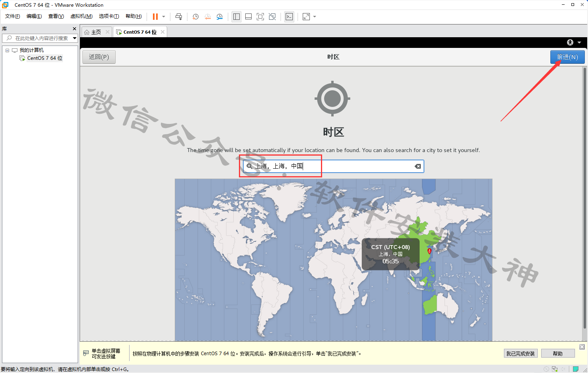Open the 文件(F) menu

pyautogui.click(x=12, y=16)
